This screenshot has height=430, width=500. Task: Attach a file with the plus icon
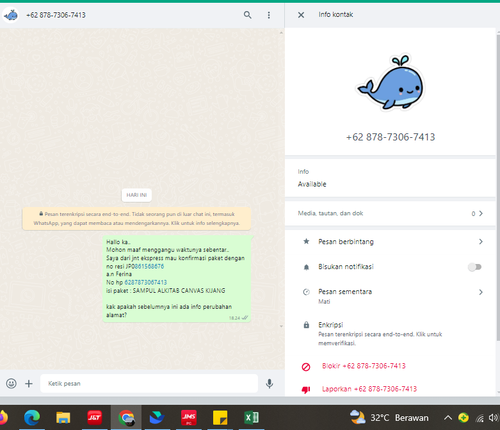tap(29, 384)
